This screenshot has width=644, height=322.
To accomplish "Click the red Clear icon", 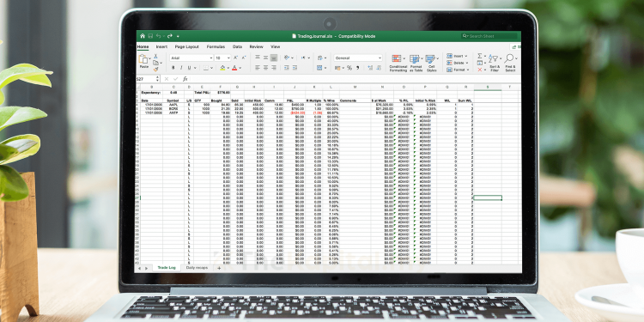I will 480,70.
